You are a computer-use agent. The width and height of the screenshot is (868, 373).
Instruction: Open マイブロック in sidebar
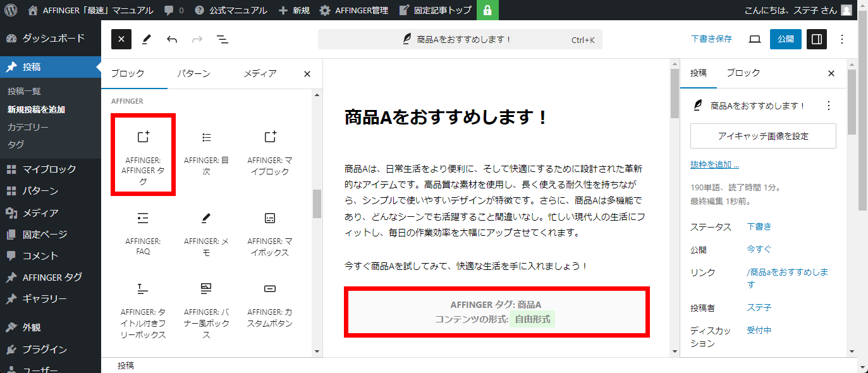(x=51, y=169)
